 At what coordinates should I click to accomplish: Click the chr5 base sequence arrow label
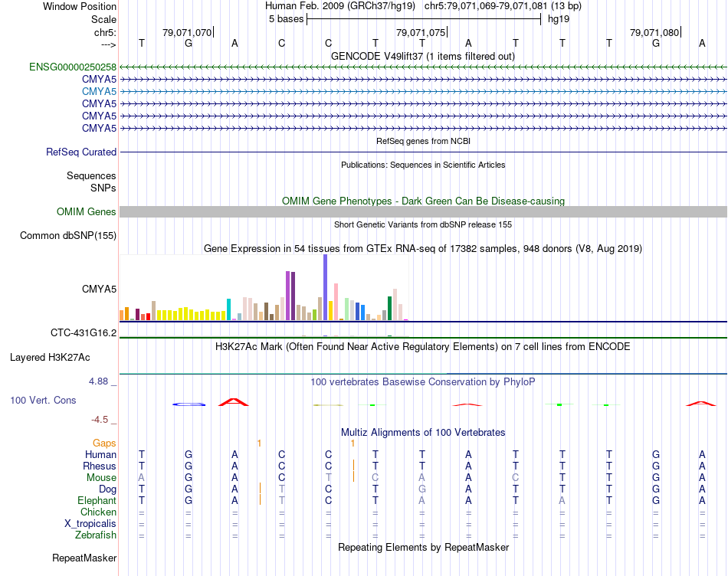(108, 44)
